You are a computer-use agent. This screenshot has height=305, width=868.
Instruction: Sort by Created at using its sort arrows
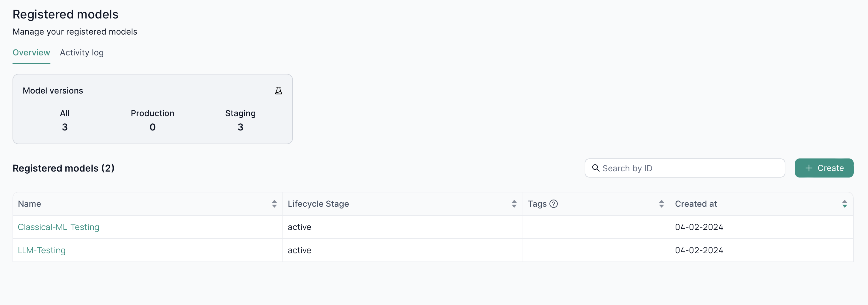[844, 204]
